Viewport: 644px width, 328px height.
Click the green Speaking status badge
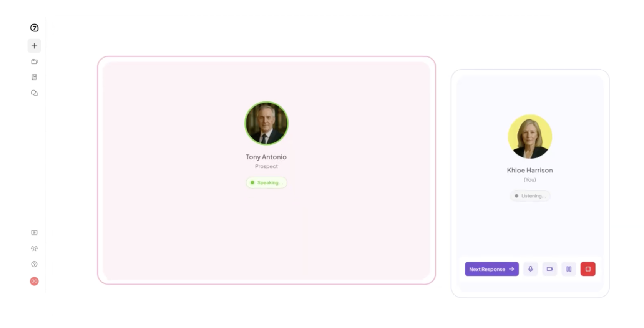click(266, 182)
